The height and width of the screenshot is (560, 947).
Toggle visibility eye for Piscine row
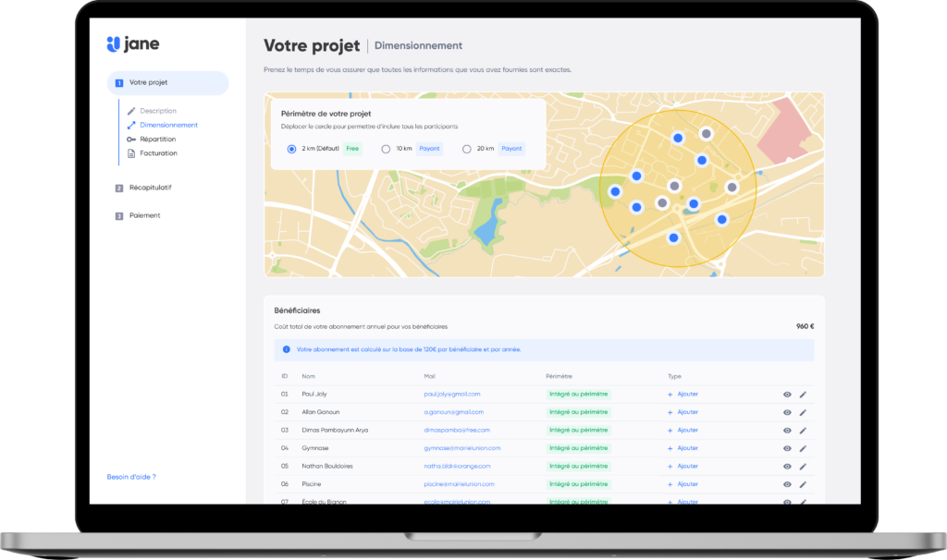(x=787, y=484)
